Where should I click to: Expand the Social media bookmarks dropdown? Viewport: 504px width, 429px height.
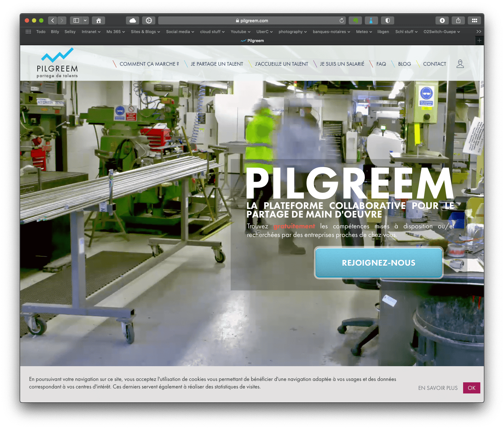pyautogui.click(x=180, y=32)
